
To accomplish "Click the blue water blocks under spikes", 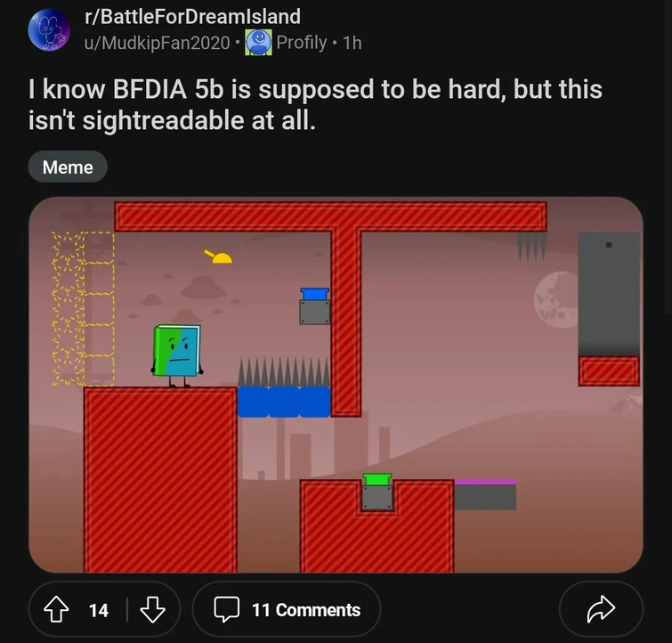I will click(x=284, y=402).
